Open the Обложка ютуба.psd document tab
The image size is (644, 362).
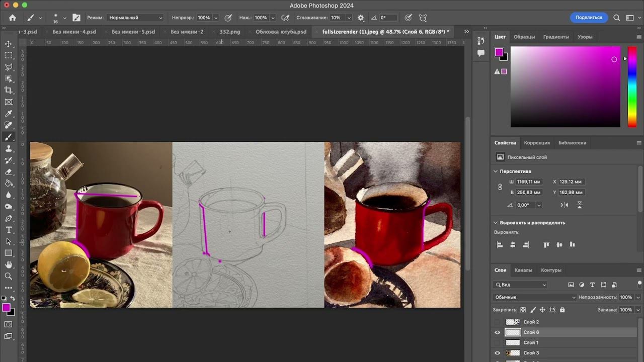click(x=281, y=32)
